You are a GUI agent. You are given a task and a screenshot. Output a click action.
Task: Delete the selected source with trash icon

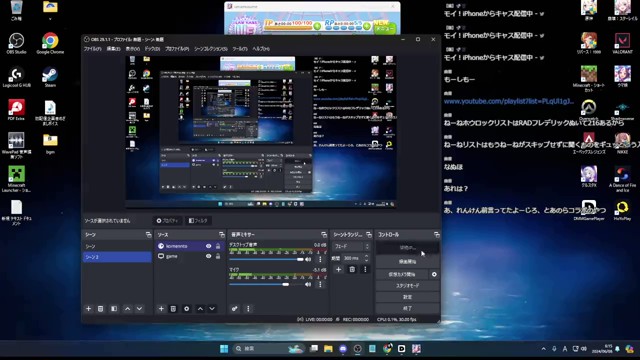pyautogui.click(x=173, y=309)
